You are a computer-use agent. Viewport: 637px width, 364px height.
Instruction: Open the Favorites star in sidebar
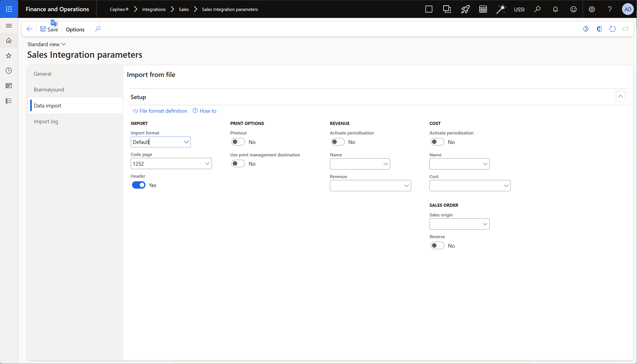9,55
